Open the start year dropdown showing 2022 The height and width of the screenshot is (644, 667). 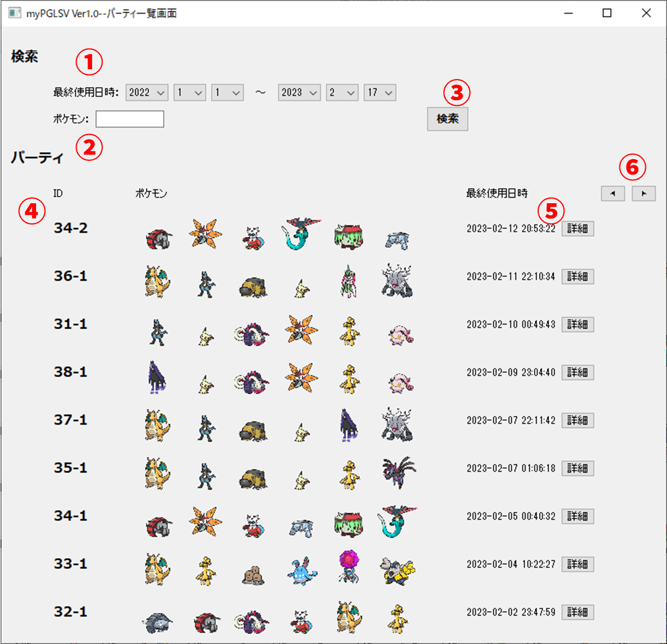[147, 92]
